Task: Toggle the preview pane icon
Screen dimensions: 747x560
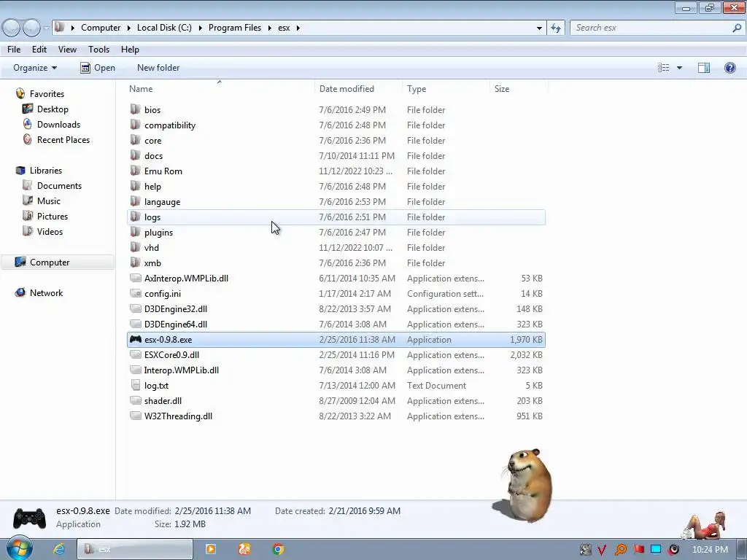Action: coord(704,68)
